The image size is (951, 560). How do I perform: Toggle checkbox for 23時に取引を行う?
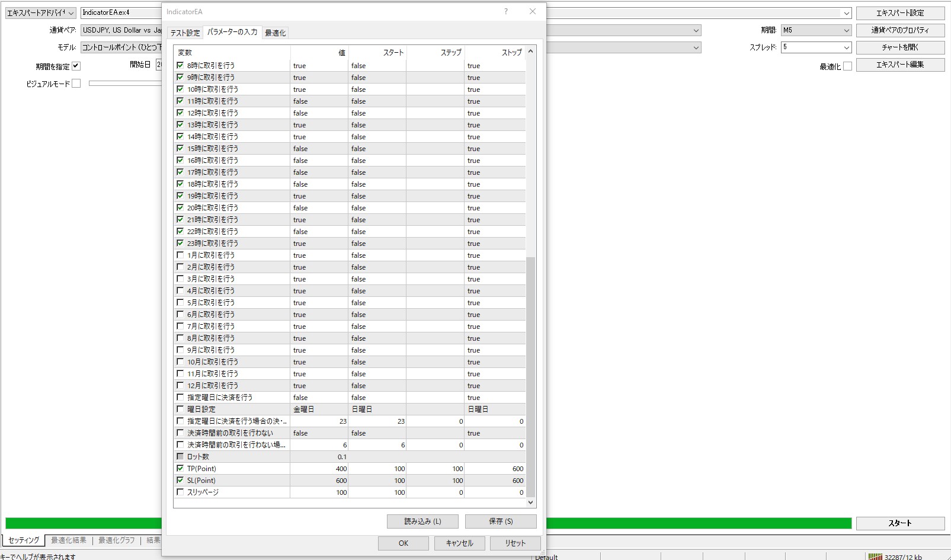coord(181,243)
